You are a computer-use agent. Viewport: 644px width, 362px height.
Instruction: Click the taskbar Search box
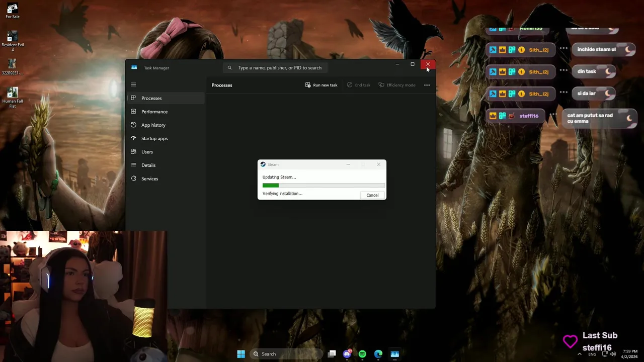286,354
